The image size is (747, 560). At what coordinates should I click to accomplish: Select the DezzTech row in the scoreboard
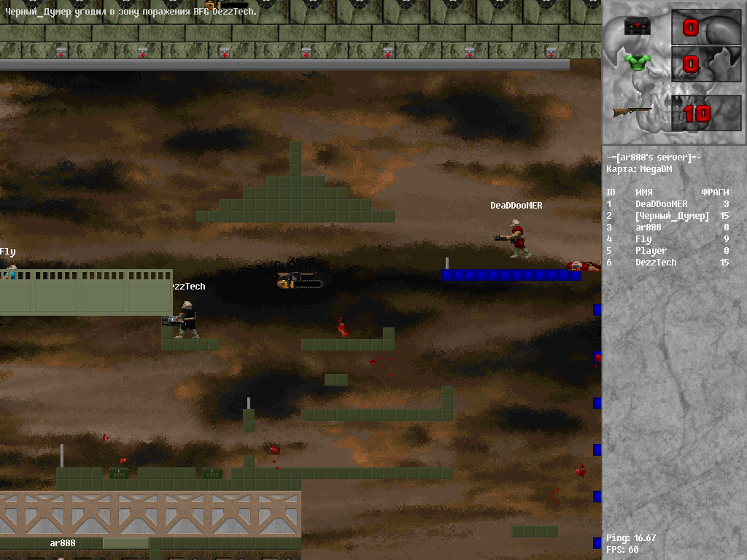click(667, 262)
